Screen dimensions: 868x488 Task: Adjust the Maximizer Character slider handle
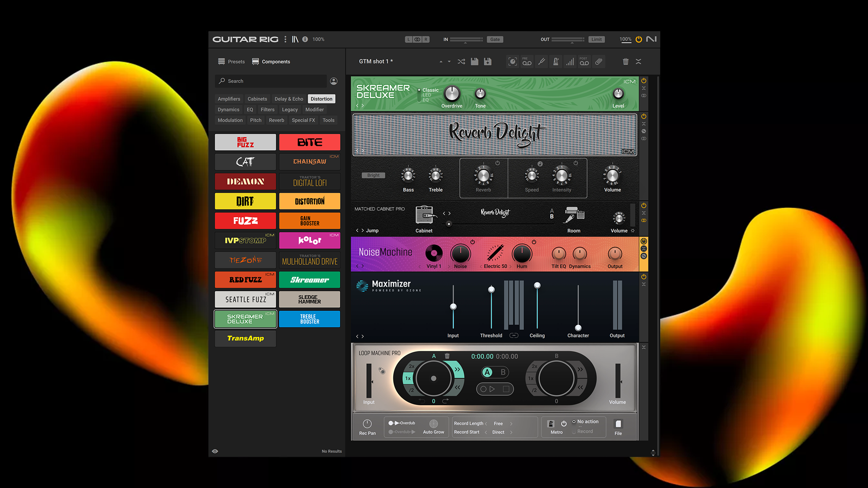[578, 328]
